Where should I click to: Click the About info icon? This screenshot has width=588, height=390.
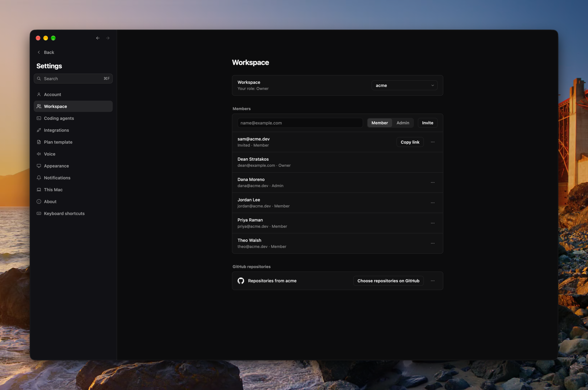point(39,202)
